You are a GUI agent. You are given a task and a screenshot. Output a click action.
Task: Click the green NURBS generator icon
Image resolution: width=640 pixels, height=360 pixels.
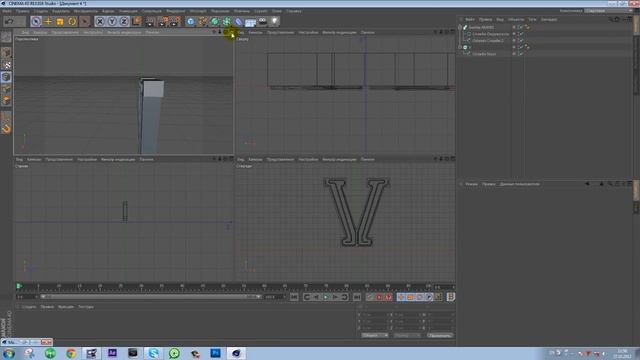(215, 21)
